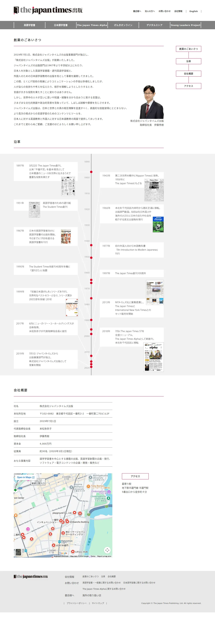Viewport: 215px width, 644px height.
Task: Jump to 沿革 side button
Action: click(x=189, y=61)
